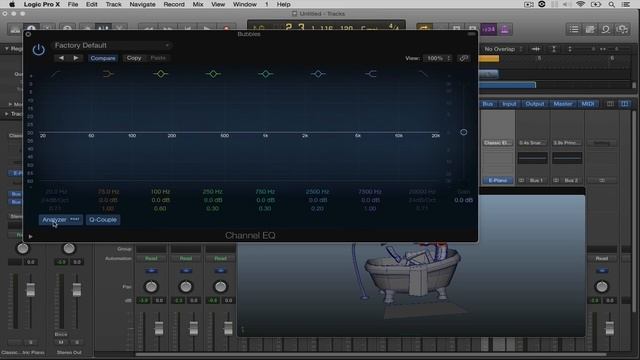This screenshot has width=640, height=360.
Task: Expand the Track inspector triangle
Action: [x=7, y=114]
